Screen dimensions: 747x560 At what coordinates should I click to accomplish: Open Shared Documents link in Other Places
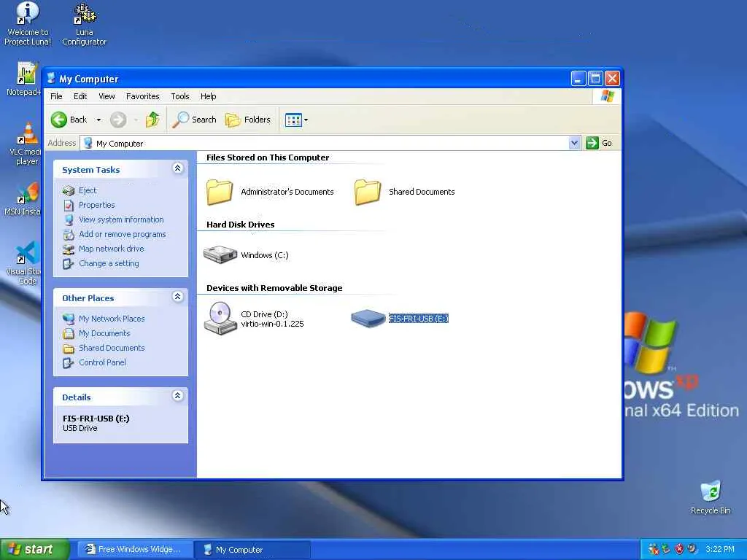pyautogui.click(x=112, y=348)
